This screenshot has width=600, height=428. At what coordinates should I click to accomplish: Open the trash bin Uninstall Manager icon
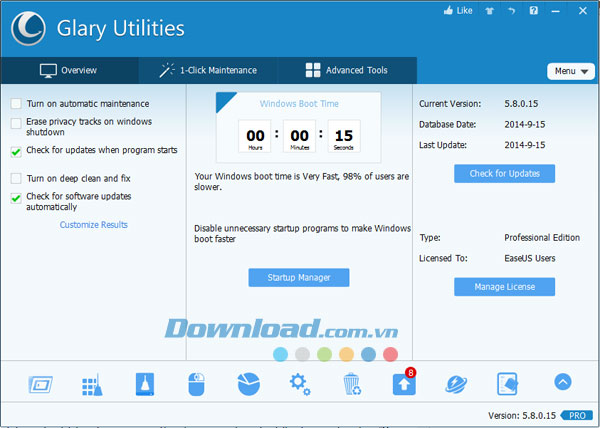click(x=351, y=383)
